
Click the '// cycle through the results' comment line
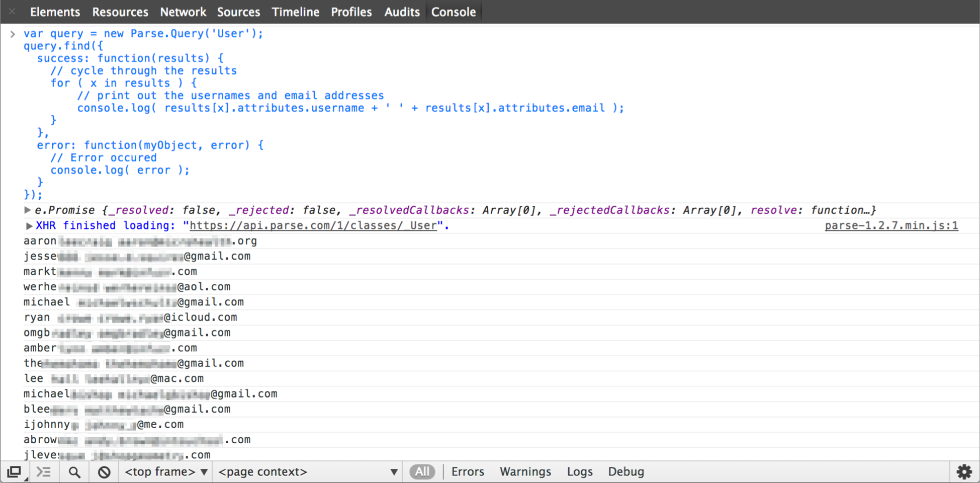coord(143,71)
